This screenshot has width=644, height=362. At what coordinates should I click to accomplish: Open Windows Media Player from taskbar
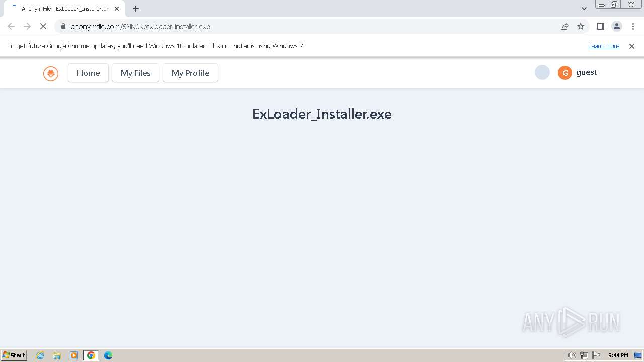click(74, 355)
